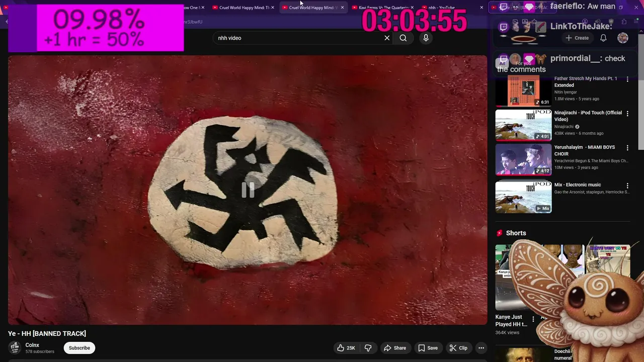Image resolution: width=644 pixels, height=362 pixels.
Task: Open 'Kanye Just Played HH' short title
Action: tap(511, 321)
